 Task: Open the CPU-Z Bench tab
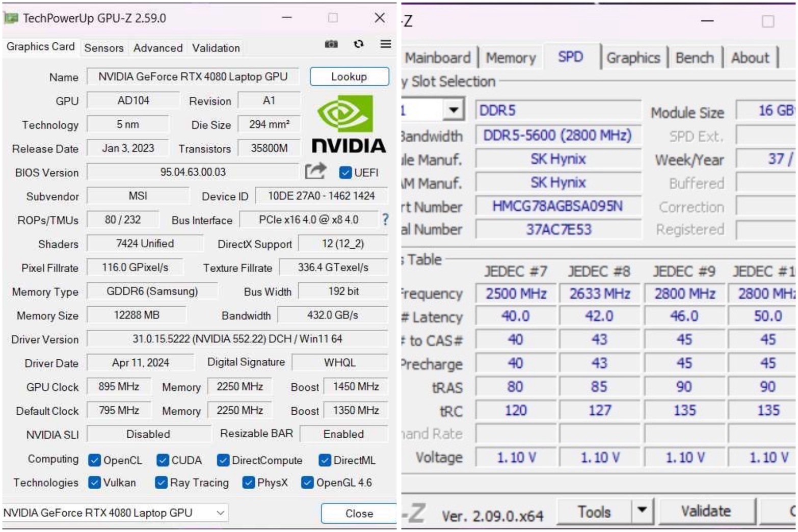point(695,58)
